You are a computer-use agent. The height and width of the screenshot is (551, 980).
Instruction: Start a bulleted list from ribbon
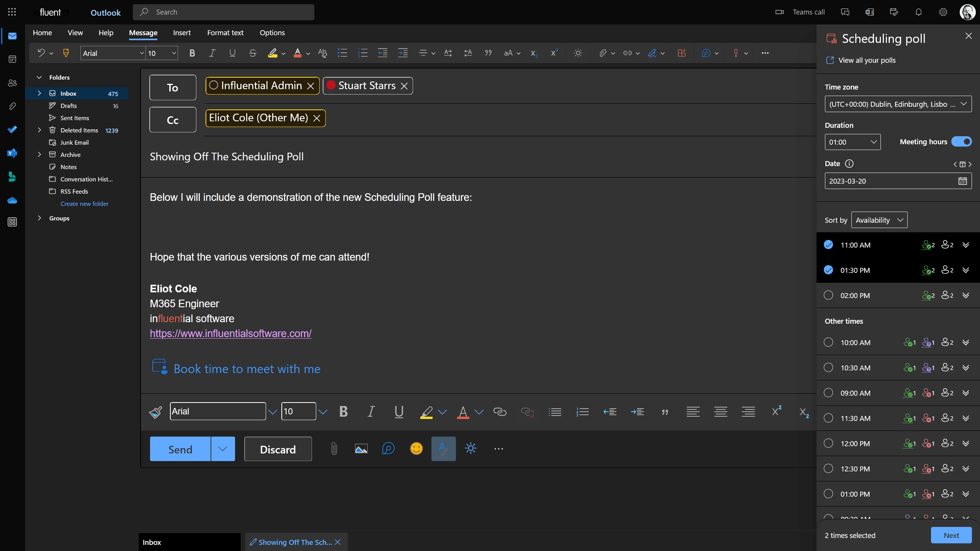pyautogui.click(x=342, y=53)
